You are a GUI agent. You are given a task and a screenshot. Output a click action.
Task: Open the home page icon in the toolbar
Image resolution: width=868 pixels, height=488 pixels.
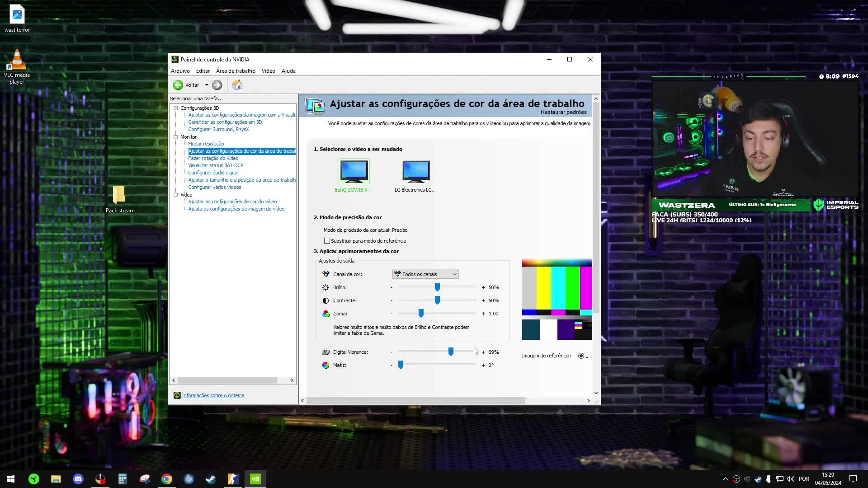coord(237,85)
